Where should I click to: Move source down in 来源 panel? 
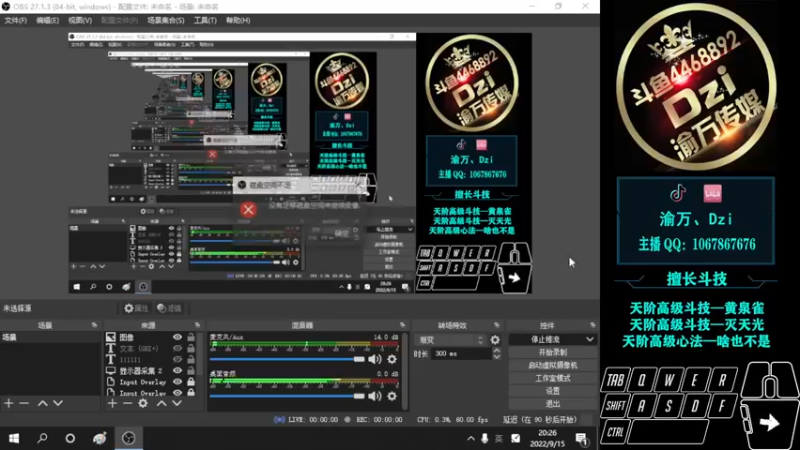point(177,404)
